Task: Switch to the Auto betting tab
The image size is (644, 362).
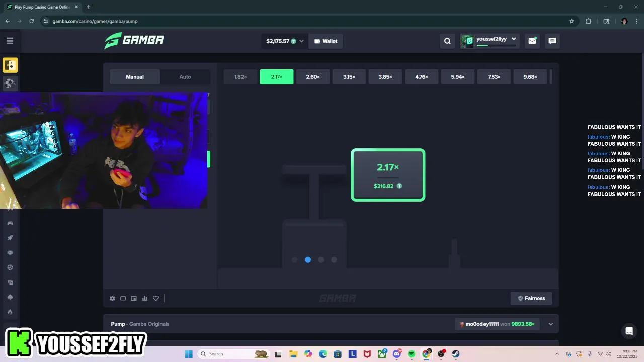Action: tap(185, 77)
